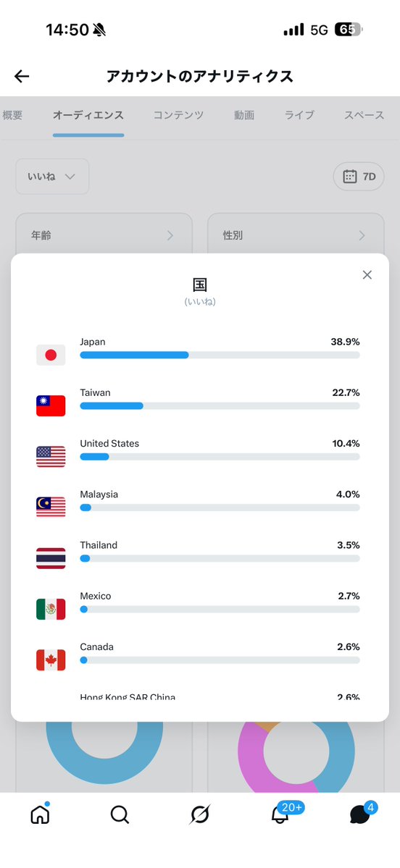Tap the Taiwan percentage bar
Viewport: 400px width, 868px height.
click(x=220, y=406)
